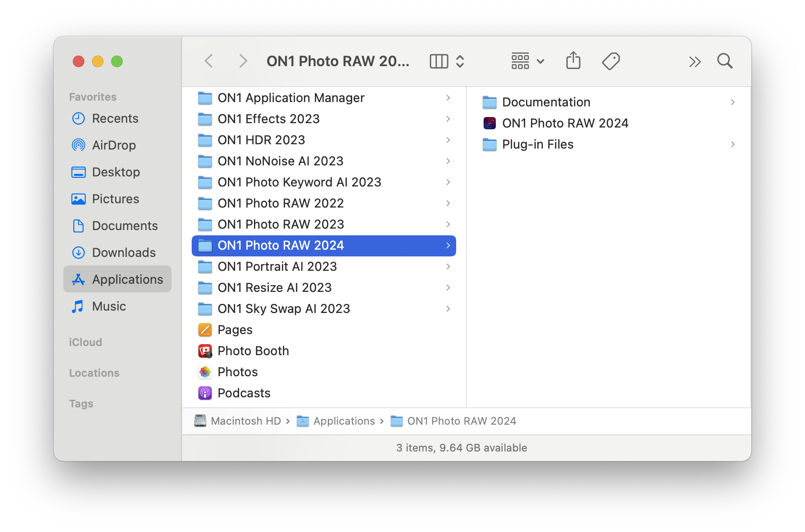Viewport: 805px width, 532px height.
Task: Go back with the left chevron
Action: click(x=208, y=61)
